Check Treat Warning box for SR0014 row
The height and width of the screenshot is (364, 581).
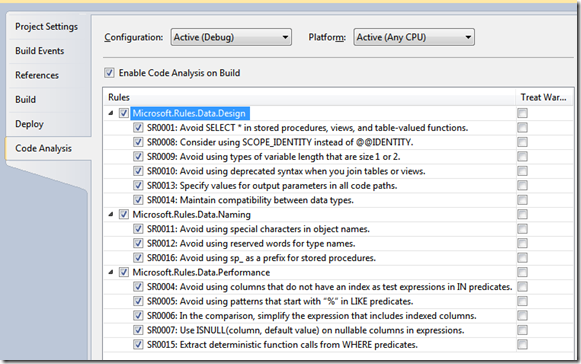pos(522,200)
